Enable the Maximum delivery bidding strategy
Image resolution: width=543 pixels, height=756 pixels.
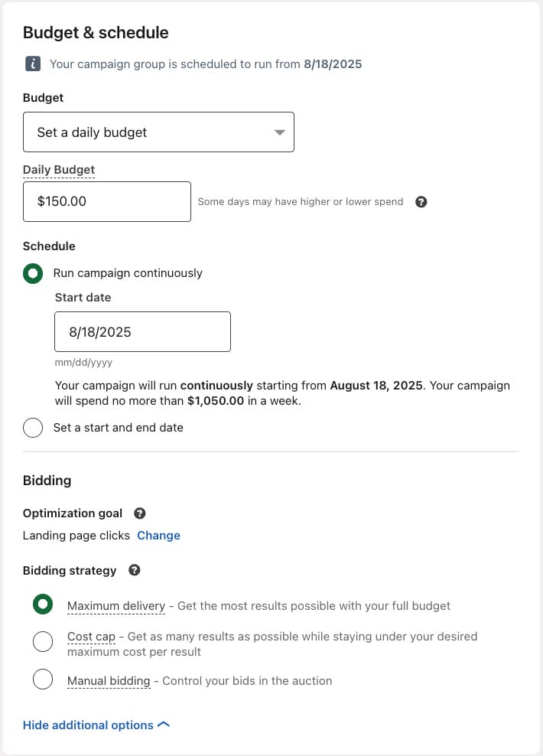tap(43, 604)
